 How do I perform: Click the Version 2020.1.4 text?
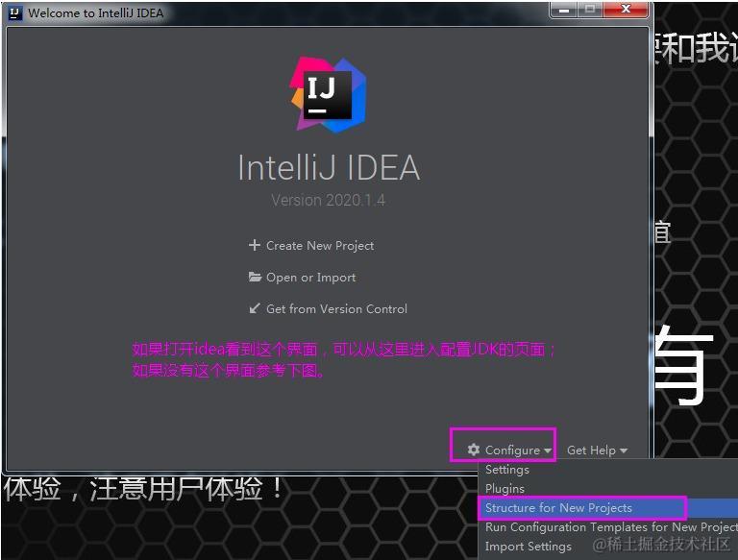pos(328,201)
